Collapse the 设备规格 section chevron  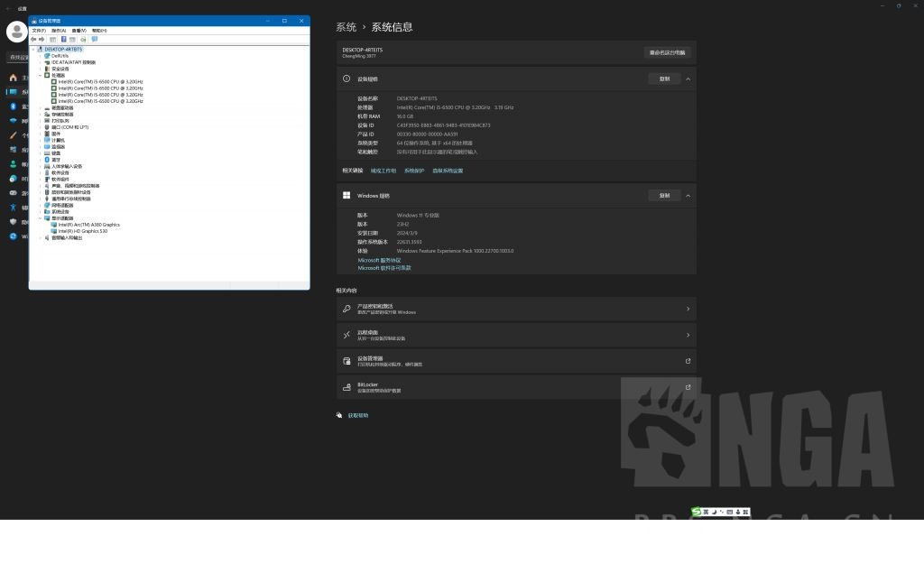pos(688,79)
